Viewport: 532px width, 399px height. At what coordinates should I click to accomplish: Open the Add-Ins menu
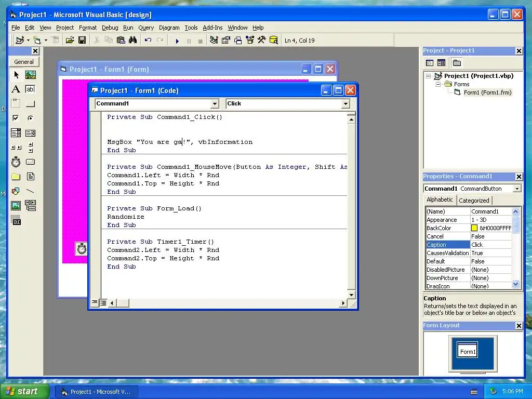212,28
